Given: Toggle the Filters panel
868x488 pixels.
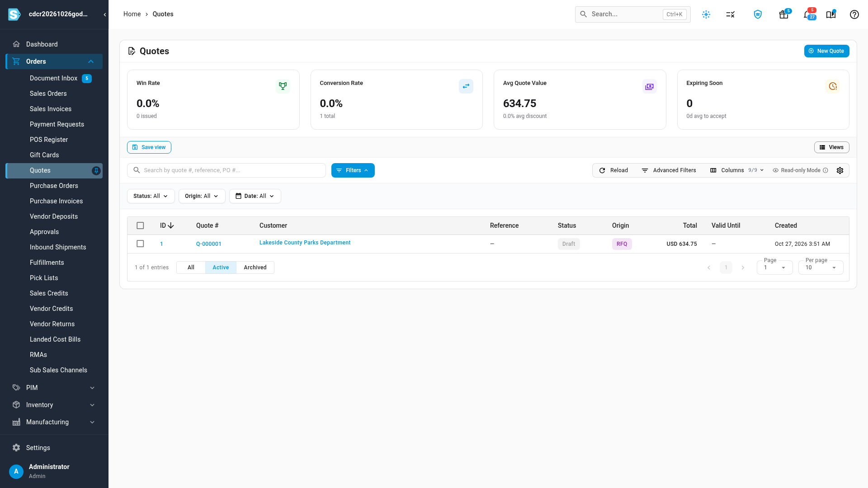Looking at the screenshot, I should click(353, 170).
